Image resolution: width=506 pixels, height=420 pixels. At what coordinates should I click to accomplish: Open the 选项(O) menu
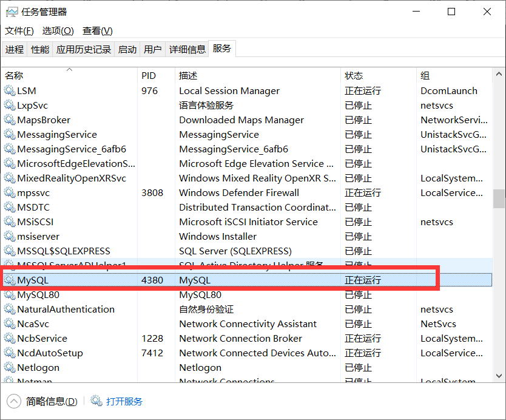pyautogui.click(x=58, y=31)
